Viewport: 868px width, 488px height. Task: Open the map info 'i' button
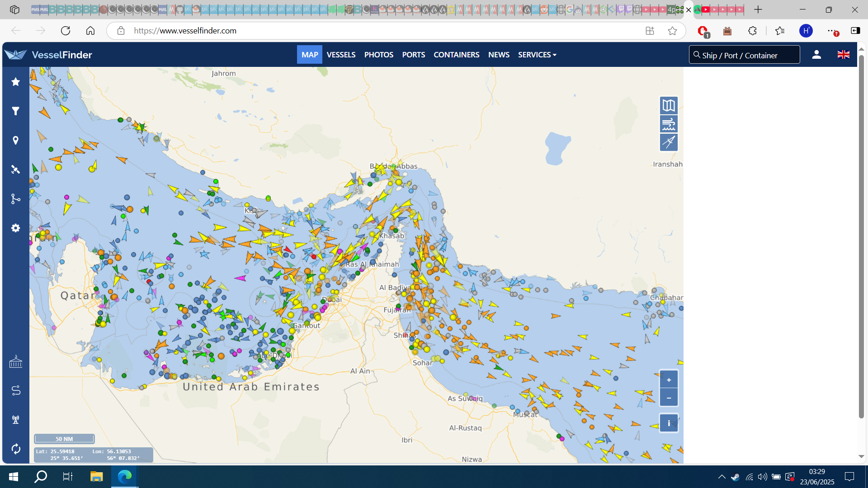click(x=669, y=423)
